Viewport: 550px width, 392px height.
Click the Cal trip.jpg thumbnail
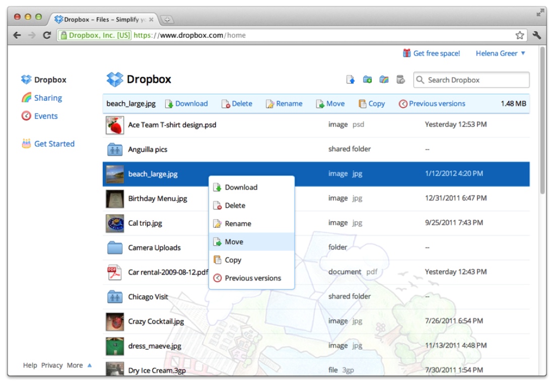[115, 224]
